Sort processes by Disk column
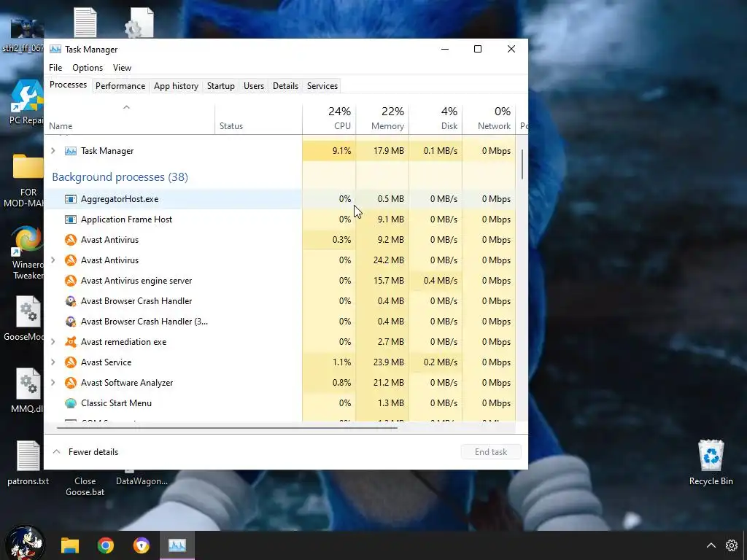 point(436,119)
